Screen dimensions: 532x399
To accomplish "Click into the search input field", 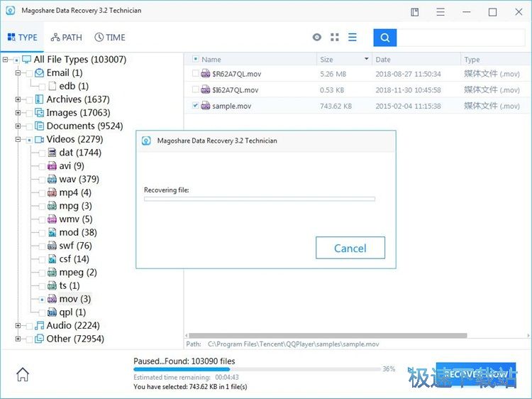I will point(460,38).
